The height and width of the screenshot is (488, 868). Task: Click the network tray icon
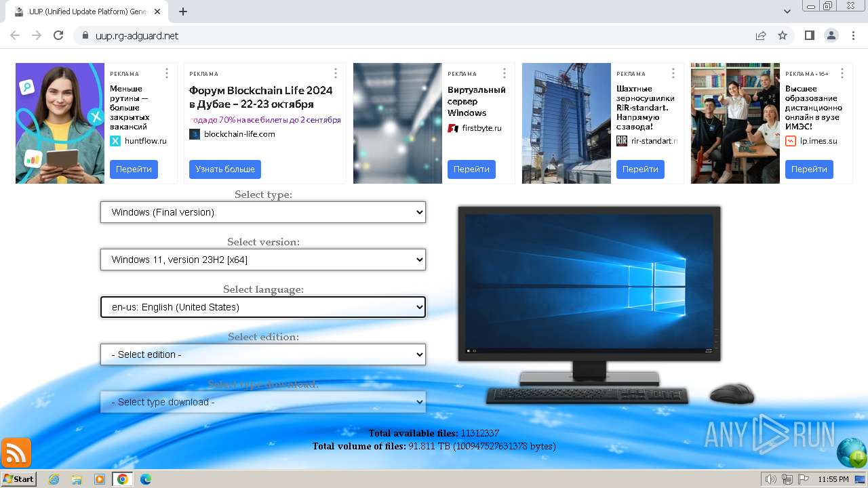[x=787, y=479]
